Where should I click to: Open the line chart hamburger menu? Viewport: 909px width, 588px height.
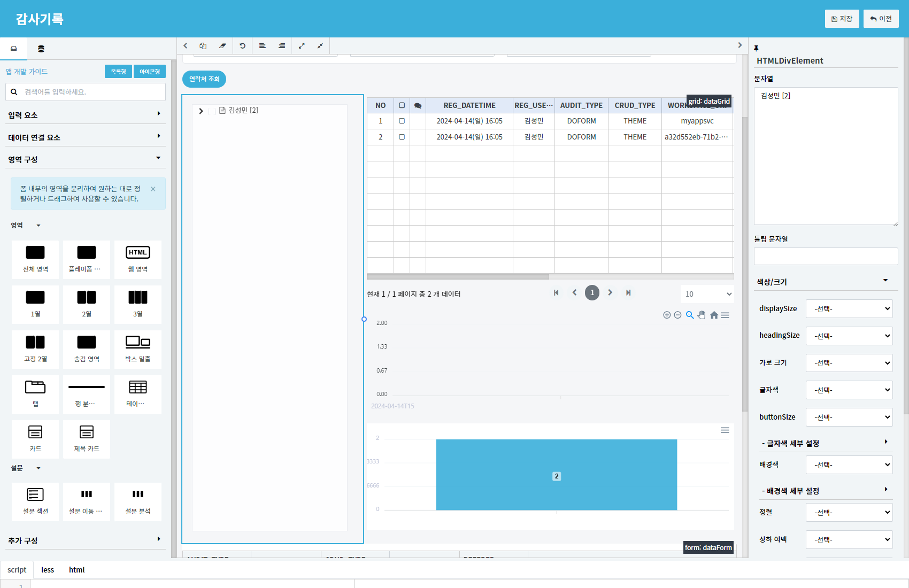tap(725, 315)
